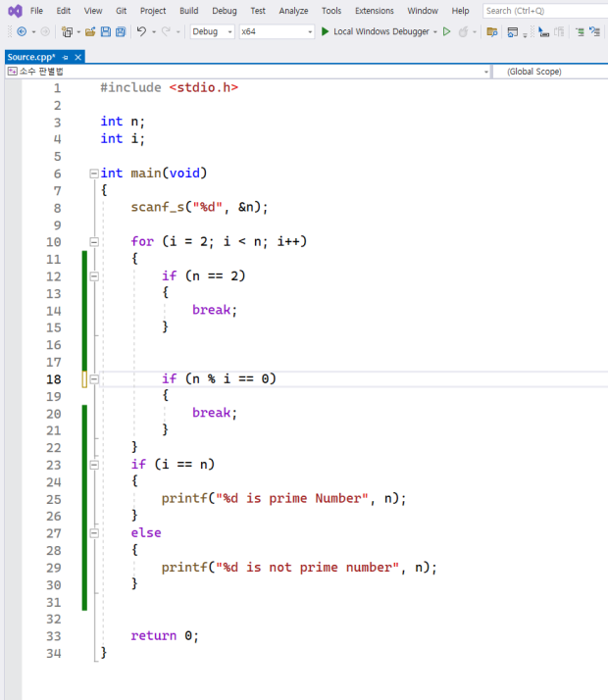Click the scanf_s call on line 8
608x700 pixels.
point(199,207)
